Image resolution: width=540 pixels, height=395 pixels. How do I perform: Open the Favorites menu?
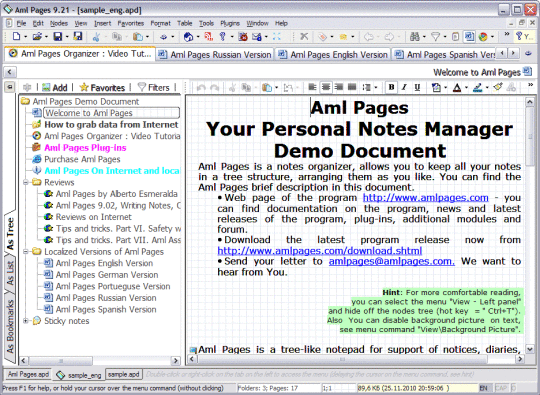[131, 23]
